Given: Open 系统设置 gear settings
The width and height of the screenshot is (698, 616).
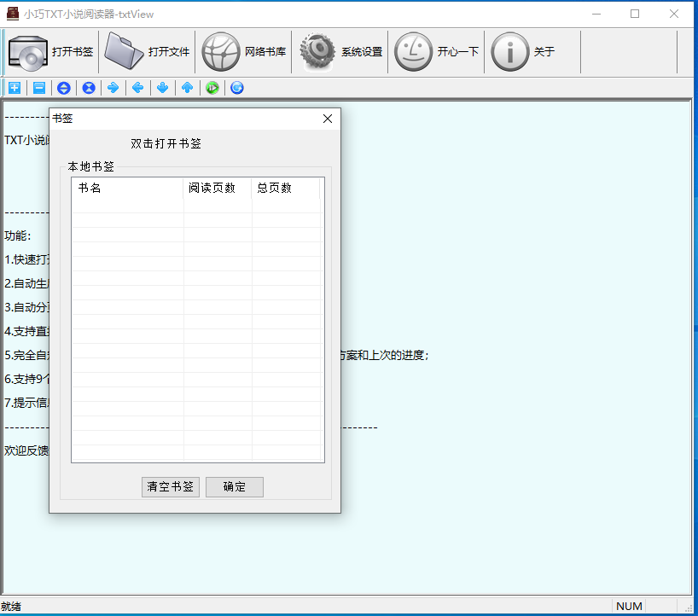Looking at the screenshot, I should click(317, 52).
